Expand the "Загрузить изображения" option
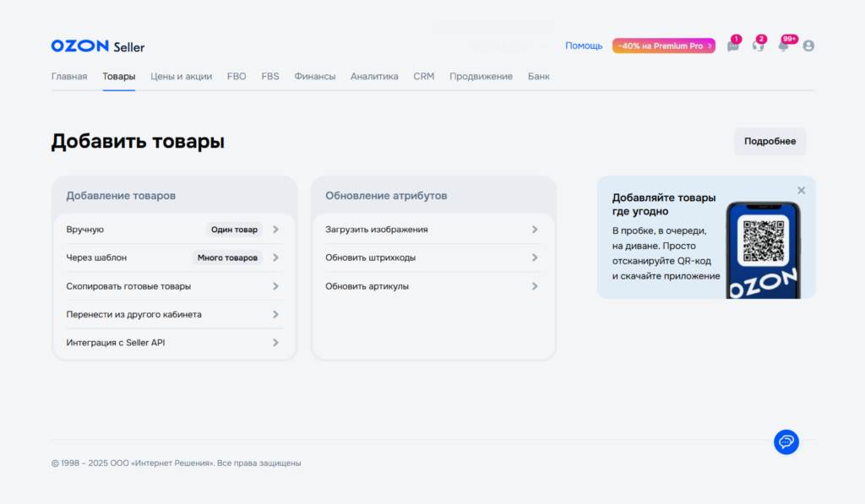The height and width of the screenshot is (504, 865). (432, 229)
